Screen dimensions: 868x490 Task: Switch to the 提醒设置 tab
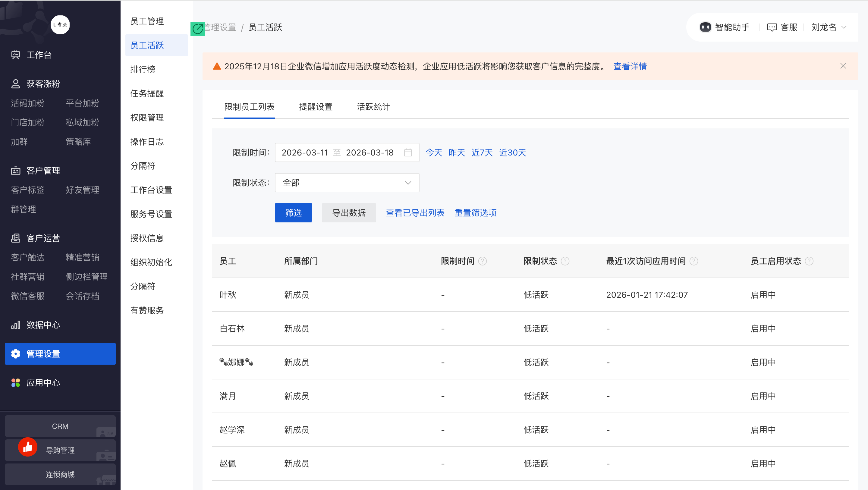[x=315, y=107]
